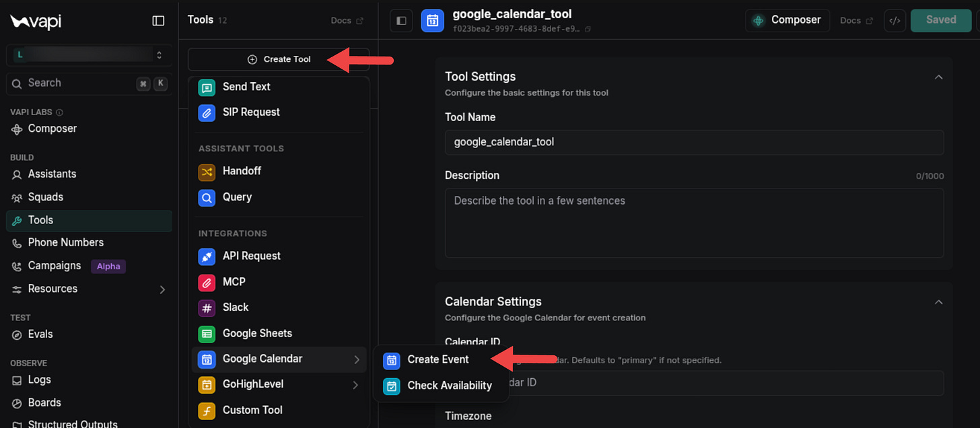Click the google_calendar_tool calendar icon

[432, 21]
